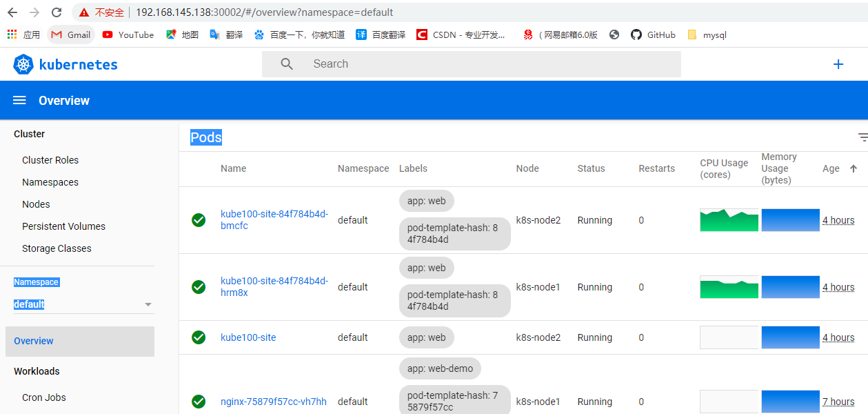Open Storage Classes in sidebar
Image resolution: width=868 pixels, height=414 pixels.
point(57,248)
